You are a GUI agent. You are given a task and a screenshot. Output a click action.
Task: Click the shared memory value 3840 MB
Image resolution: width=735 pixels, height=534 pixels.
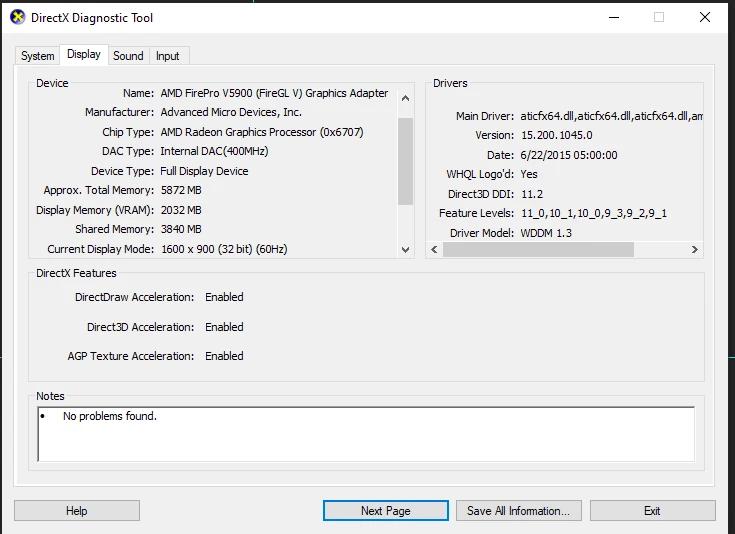[x=181, y=229]
